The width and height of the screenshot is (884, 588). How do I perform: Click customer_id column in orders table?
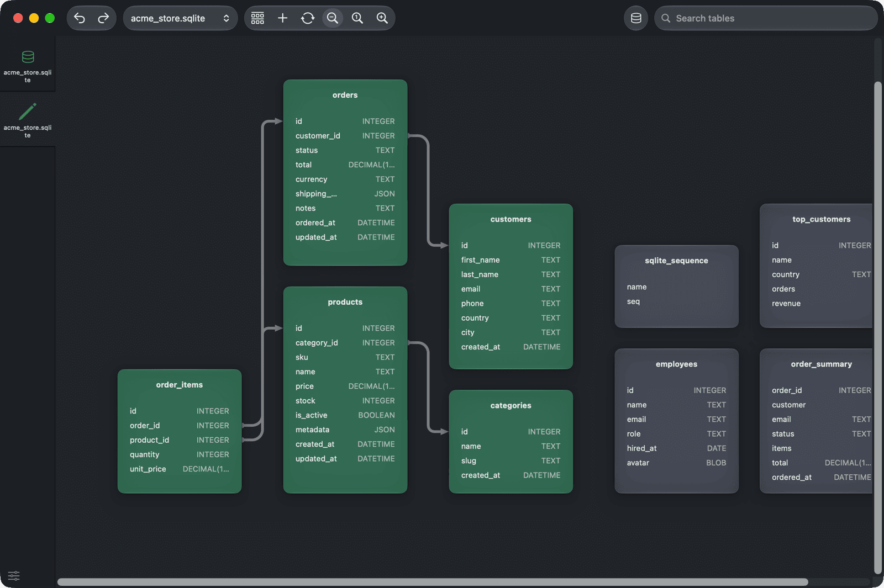345,136
